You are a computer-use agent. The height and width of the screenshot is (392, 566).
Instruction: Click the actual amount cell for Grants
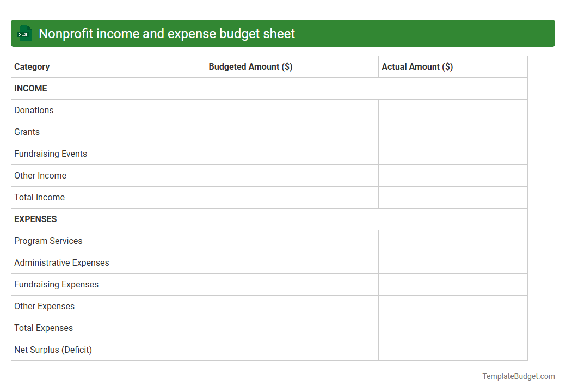[x=453, y=132]
